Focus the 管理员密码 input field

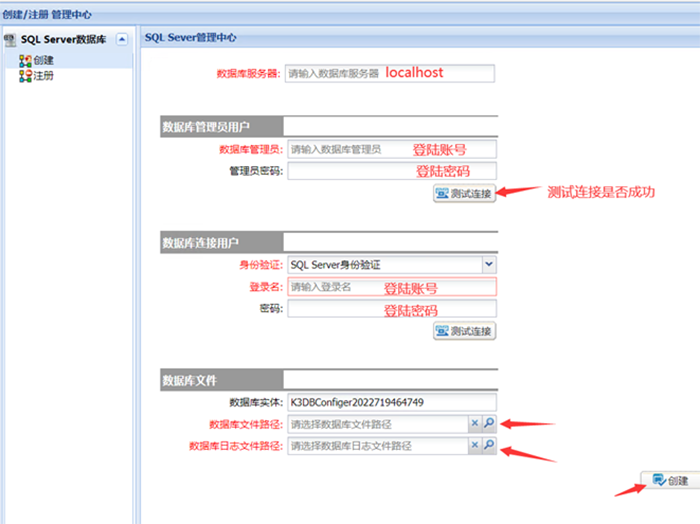click(392, 171)
